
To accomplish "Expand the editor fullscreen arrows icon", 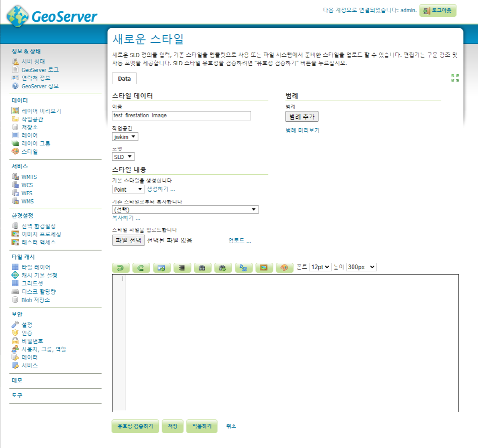I will click(x=455, y=78).
